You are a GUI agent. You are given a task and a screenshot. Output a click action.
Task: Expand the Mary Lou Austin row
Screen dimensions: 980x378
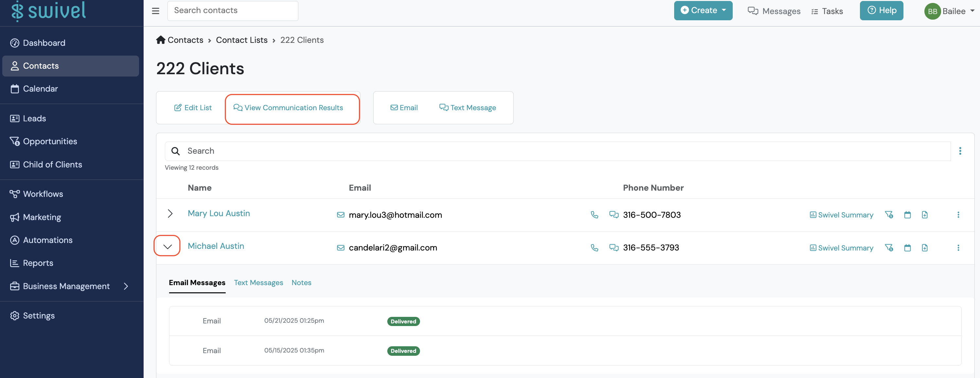pyautogui.click(x=170, y=214)
